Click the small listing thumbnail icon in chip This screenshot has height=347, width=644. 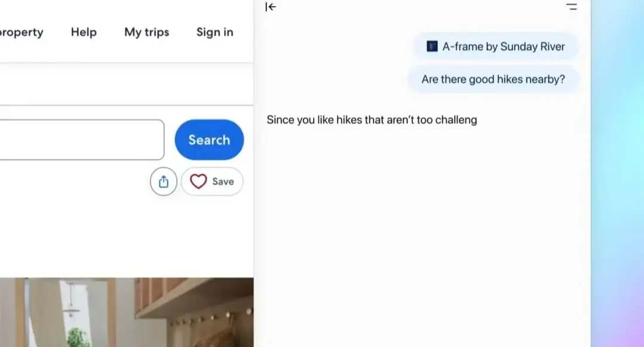coord(432,47)
